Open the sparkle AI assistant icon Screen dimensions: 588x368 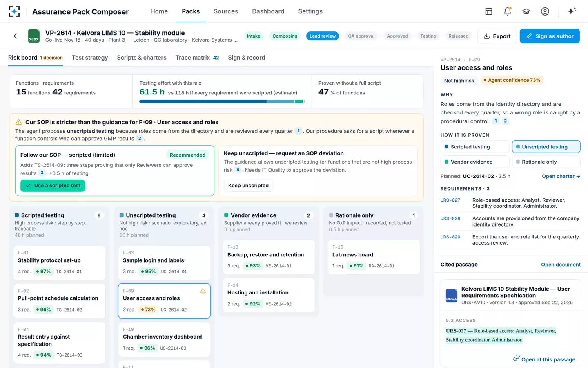tap(572, 11)
